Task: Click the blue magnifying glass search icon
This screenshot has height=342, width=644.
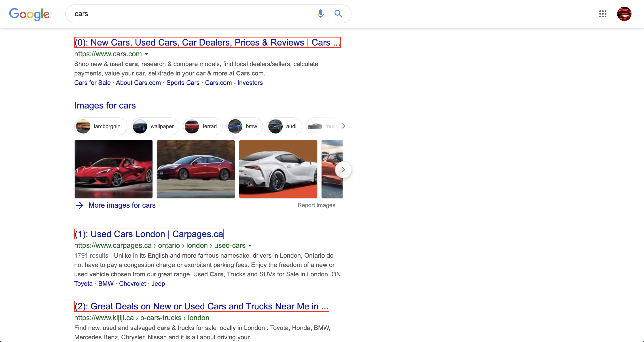Action: (338, 14)
